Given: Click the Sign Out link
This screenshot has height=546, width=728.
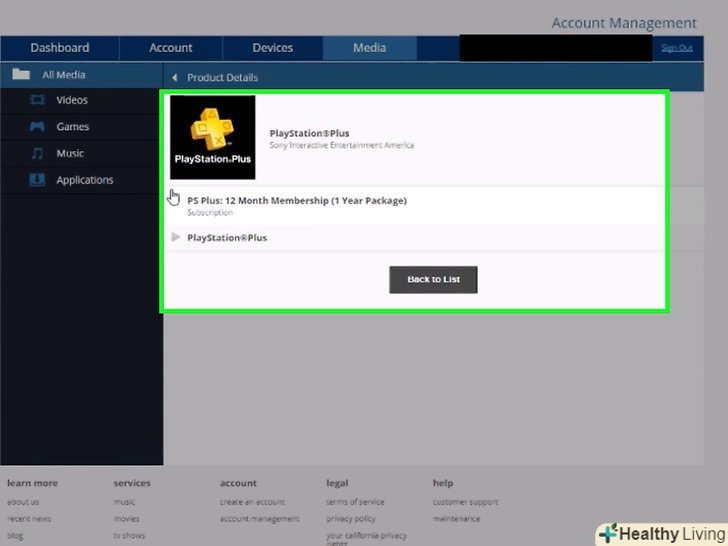Looking at the screenshot, I should click(x=676, y=48).
